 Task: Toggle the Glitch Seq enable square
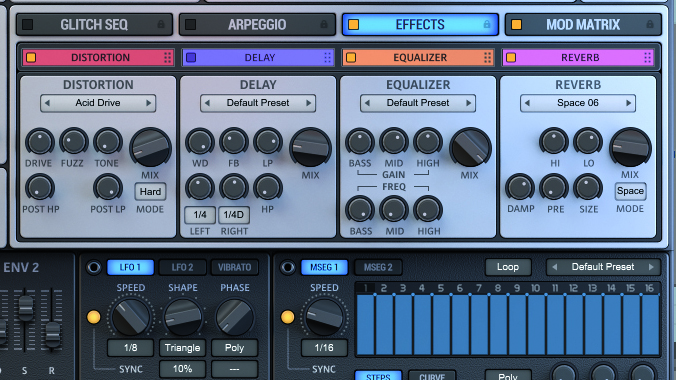pos(28,25)
